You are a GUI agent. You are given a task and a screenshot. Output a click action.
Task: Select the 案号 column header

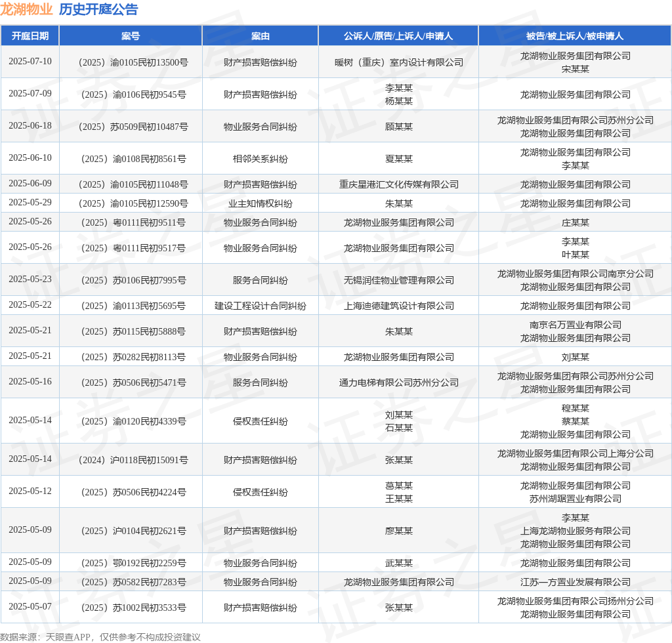click(131, 36)
